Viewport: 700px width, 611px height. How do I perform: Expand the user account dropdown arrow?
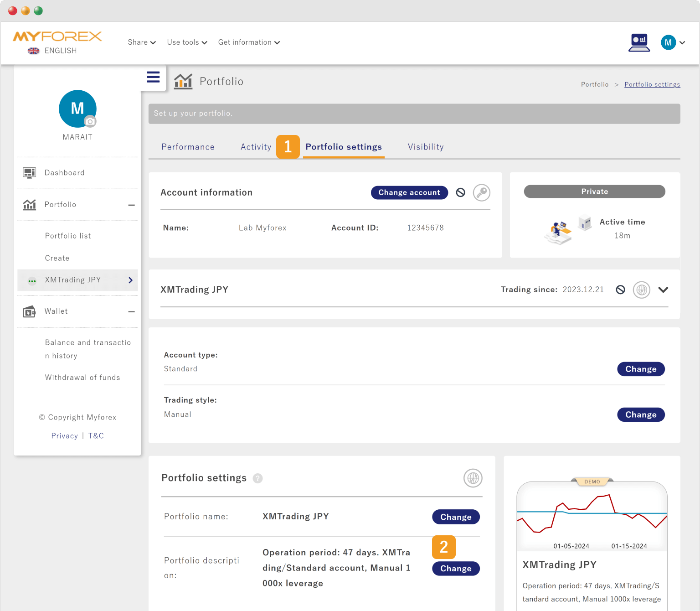[682, 43]
